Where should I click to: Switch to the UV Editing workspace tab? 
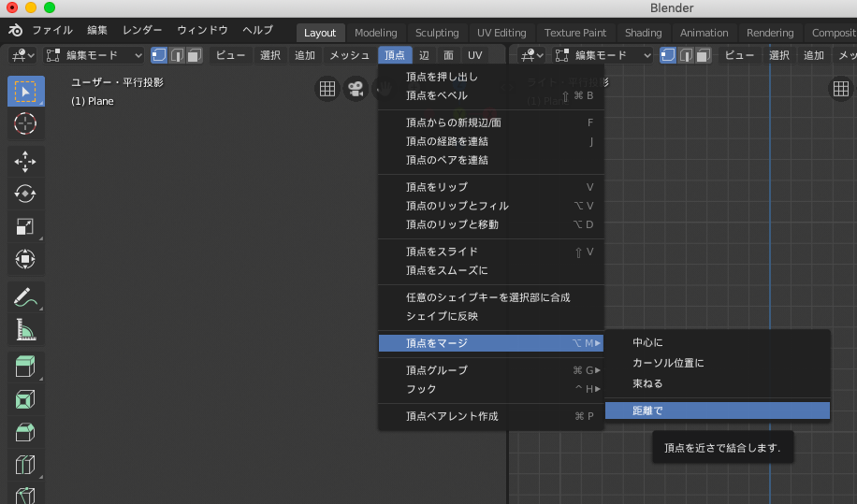coord(501,33)
